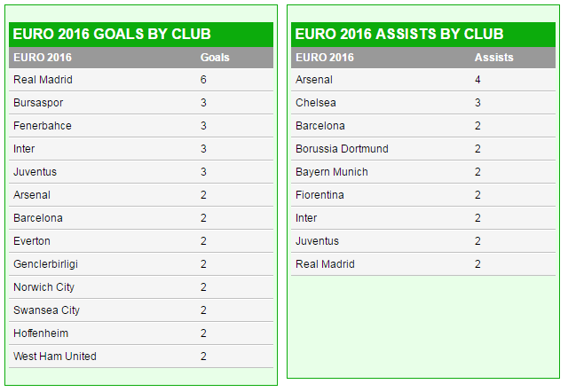Click Norwich City club name

point(43,287)
